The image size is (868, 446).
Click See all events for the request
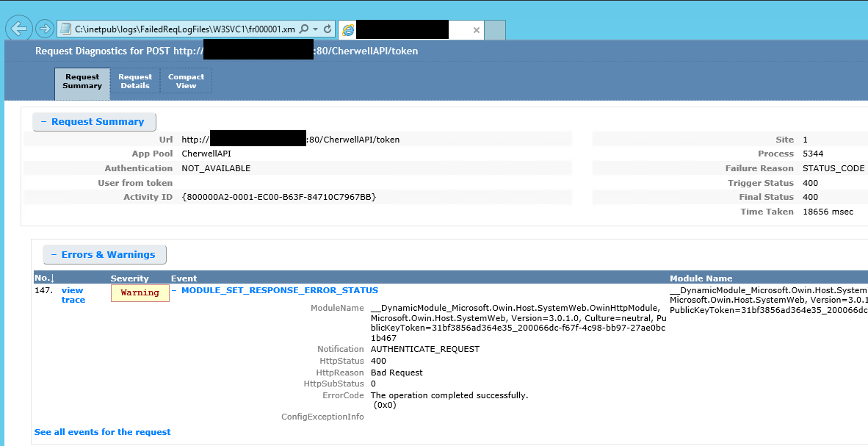pyautogui.click(x=102, y=432)
